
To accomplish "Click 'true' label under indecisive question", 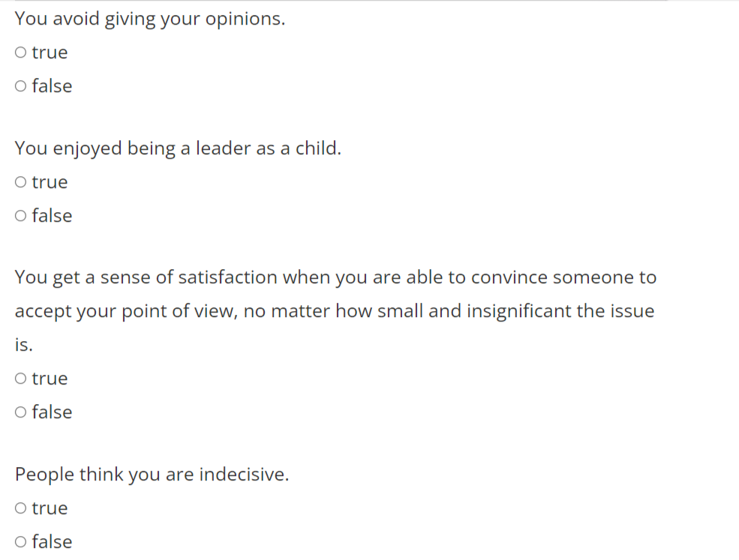I will tap(50, 508).
